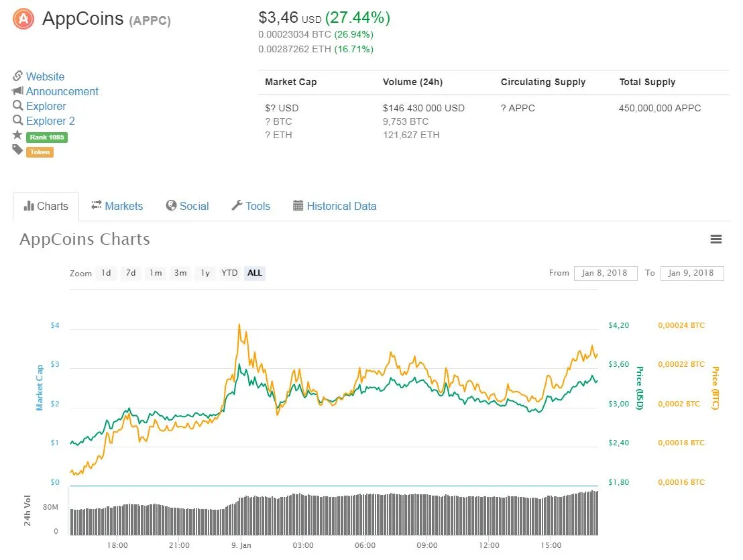The width and height of the screenshot is (743, 560).
Task: Set chart zoom to 7d
Action: point(131,273)
